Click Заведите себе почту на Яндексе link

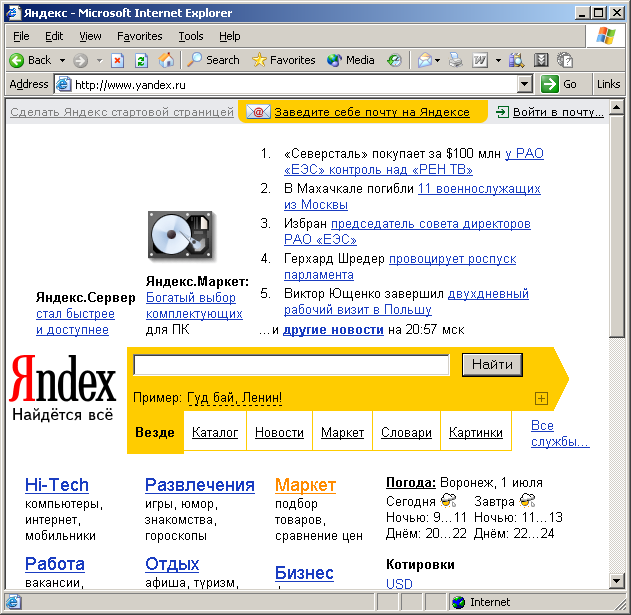(372, 112)
